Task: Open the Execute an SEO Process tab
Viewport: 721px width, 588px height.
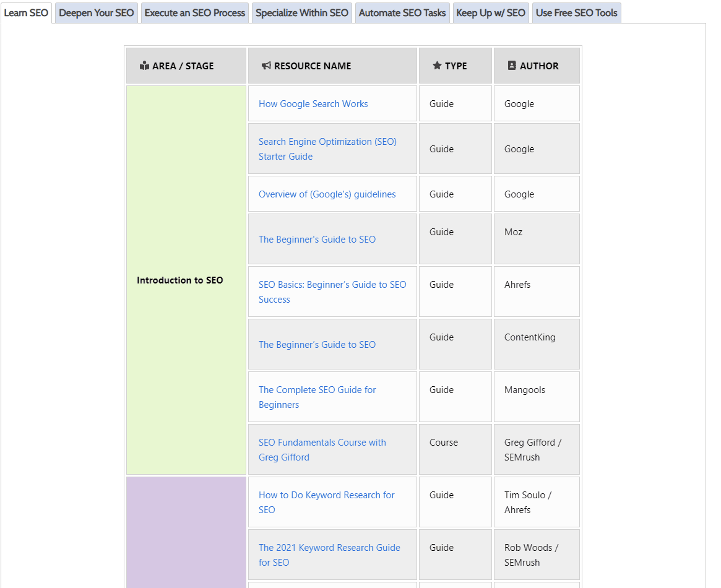Action: pos(195,13)
